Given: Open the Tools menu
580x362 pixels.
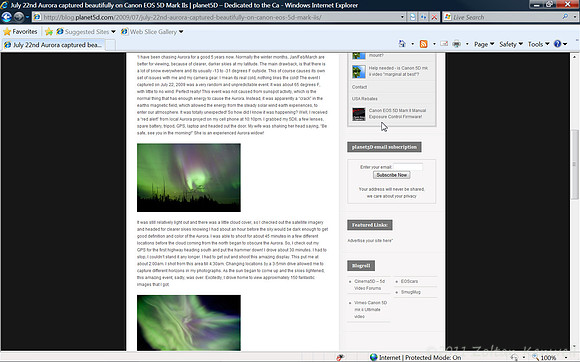Looking at the screenshot, I should pos(538,44).
